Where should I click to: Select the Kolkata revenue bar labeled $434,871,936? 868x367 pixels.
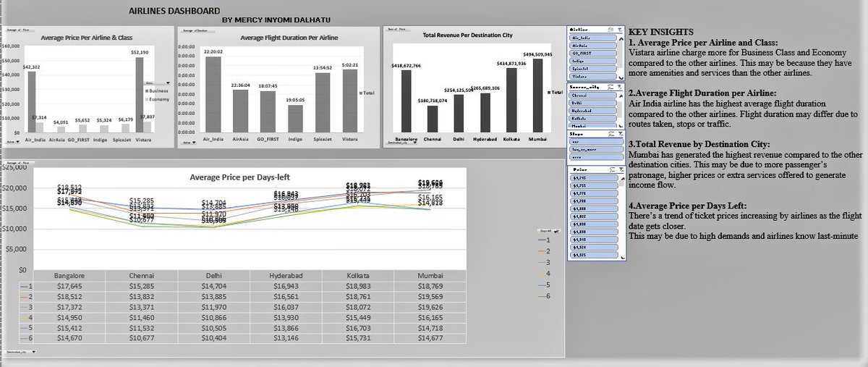click(511, 101)
